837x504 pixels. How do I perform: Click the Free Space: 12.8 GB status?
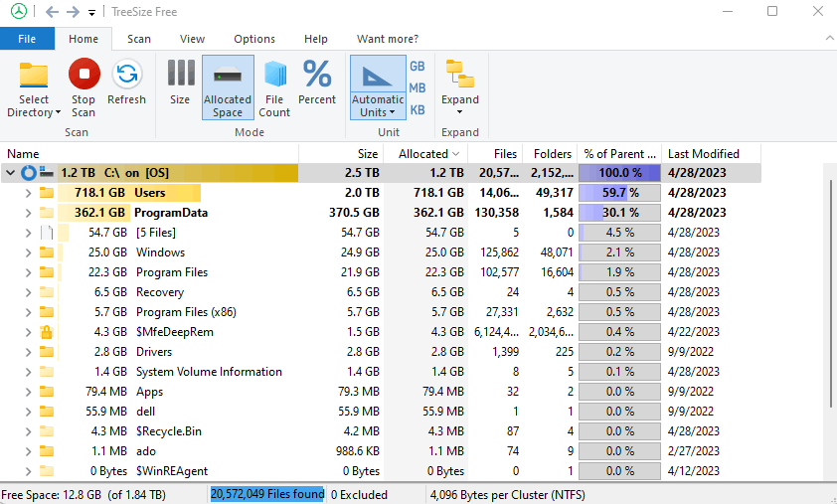point(84,495)
